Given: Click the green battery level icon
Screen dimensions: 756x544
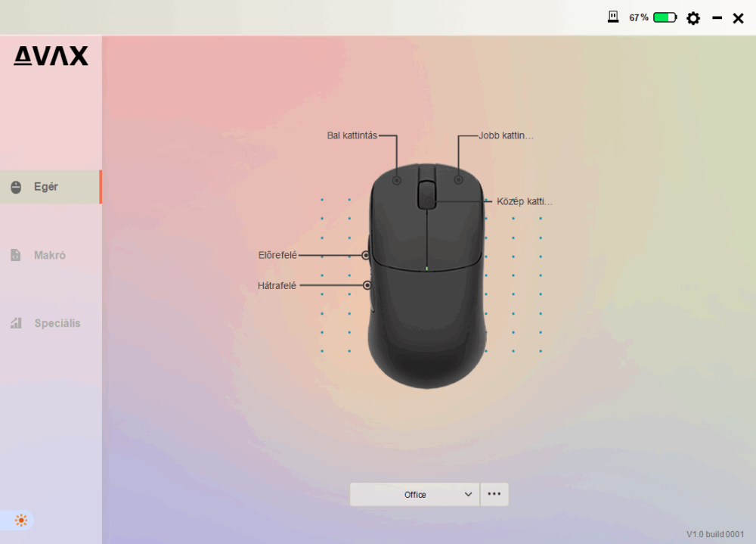Looking at the screenshot, I should pos(665,17).
